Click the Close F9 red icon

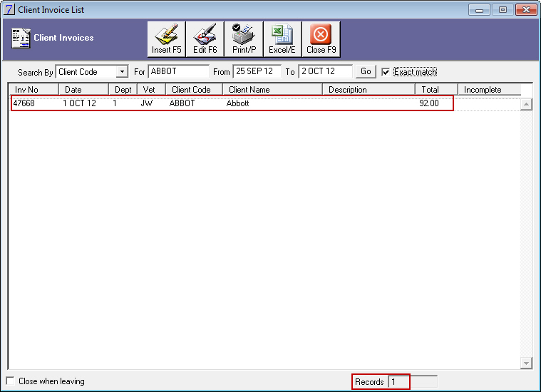(321, 39)
